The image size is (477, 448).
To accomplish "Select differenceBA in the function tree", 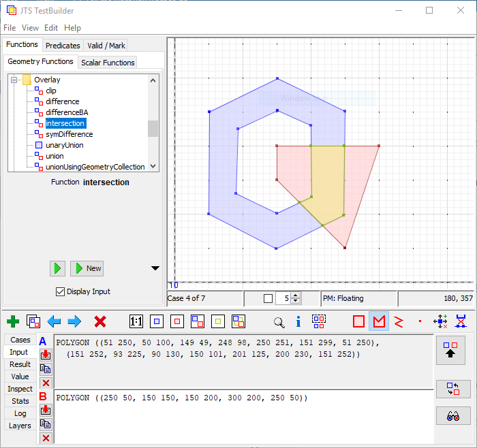I will coord(67,112).
